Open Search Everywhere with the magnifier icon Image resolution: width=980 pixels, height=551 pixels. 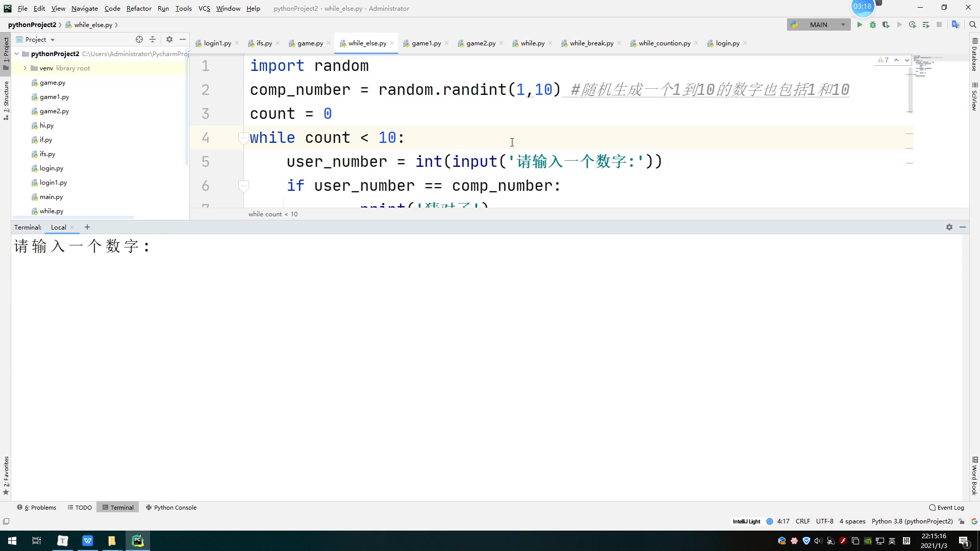click(x=973, y=24)
